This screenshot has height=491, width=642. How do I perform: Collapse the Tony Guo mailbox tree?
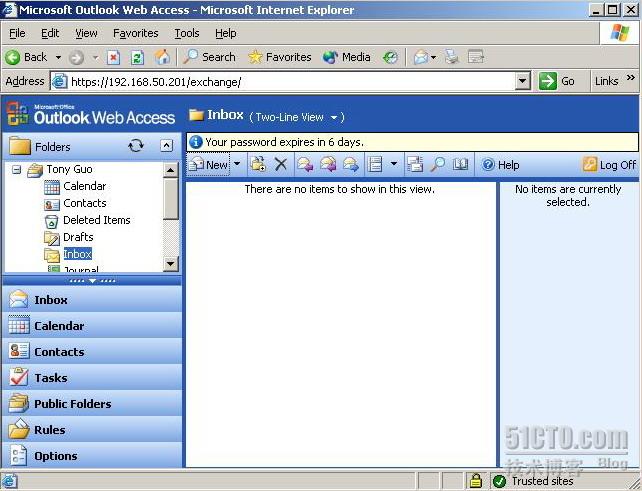click(16, 169)
